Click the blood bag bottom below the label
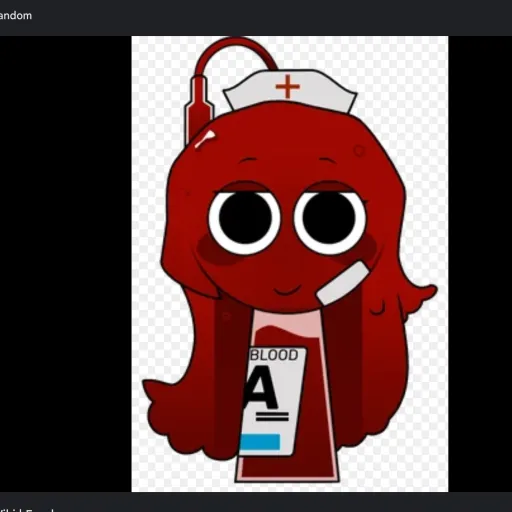This screenshot has height=512, width=512. coord(287,469)
